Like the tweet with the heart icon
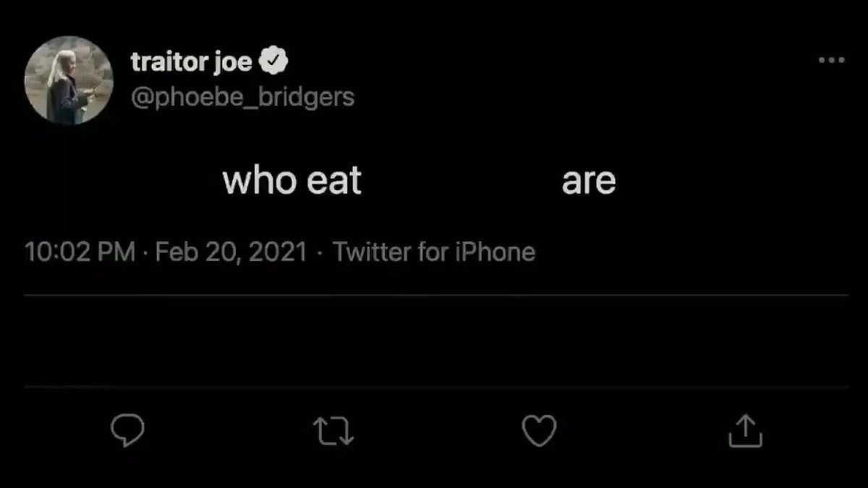Viewport: 868px width, 488px height. tap(539, 432)
